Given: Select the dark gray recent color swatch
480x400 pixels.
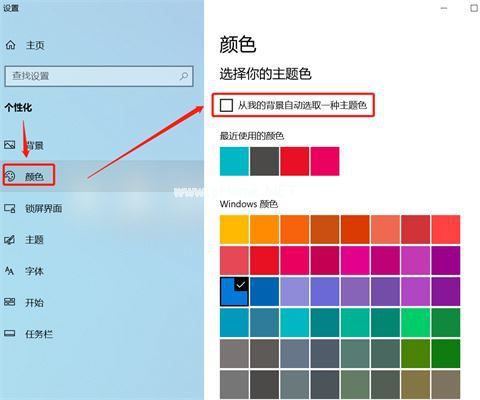Looking at the screenshot, I should tap(264, 161).
